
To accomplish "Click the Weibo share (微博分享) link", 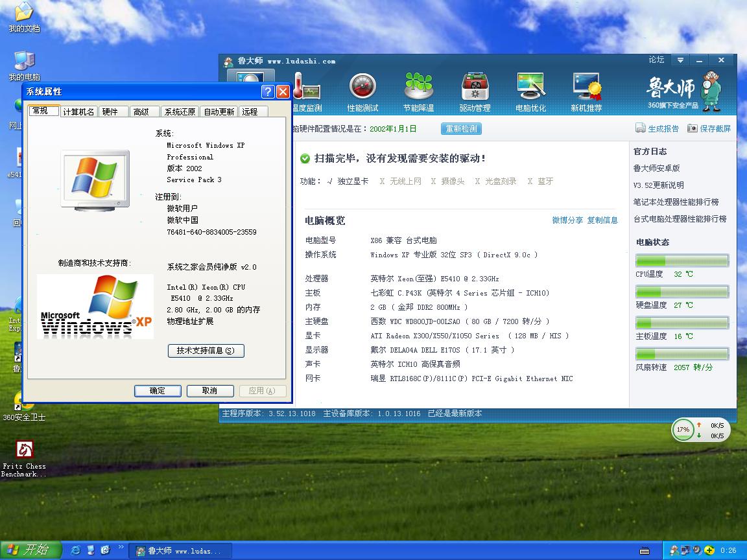I will (x=567, y=220).
